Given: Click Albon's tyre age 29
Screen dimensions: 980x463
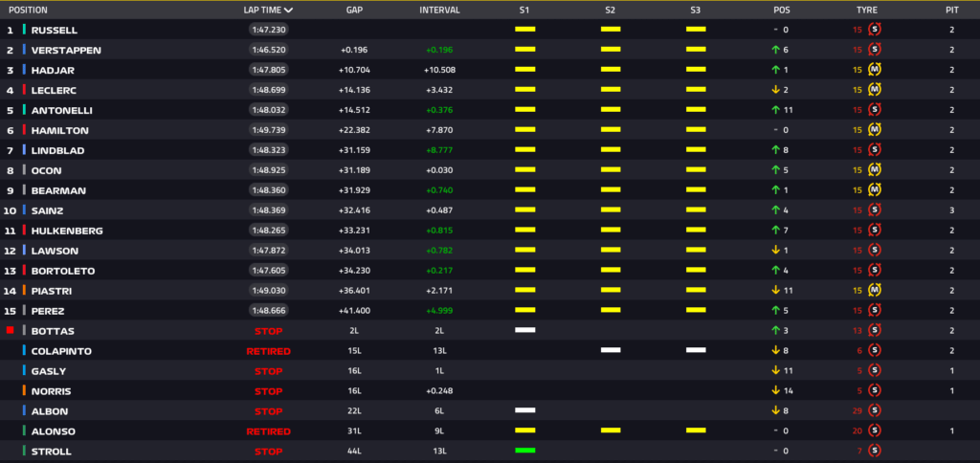Looking at the screenshot, I should coord(859,411).
